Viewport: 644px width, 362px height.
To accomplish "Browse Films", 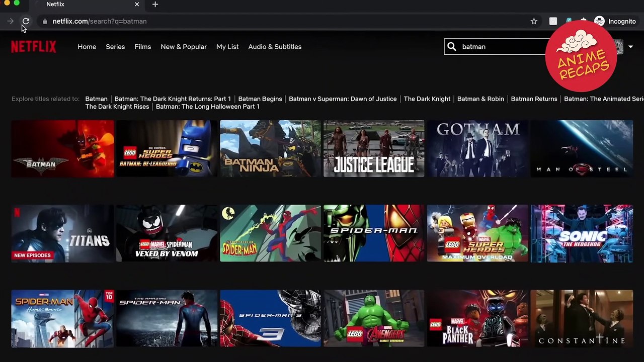I will 143,47.
